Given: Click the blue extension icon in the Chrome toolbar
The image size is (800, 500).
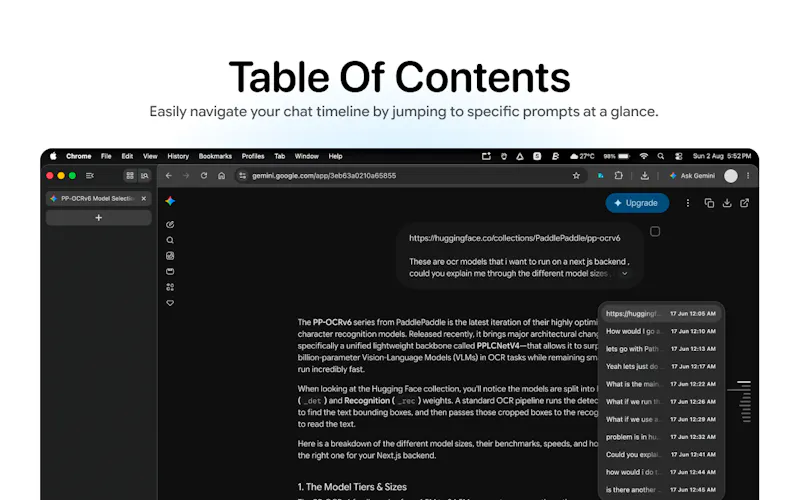Looking at the screenshot, I should click(x=601, y=176).
